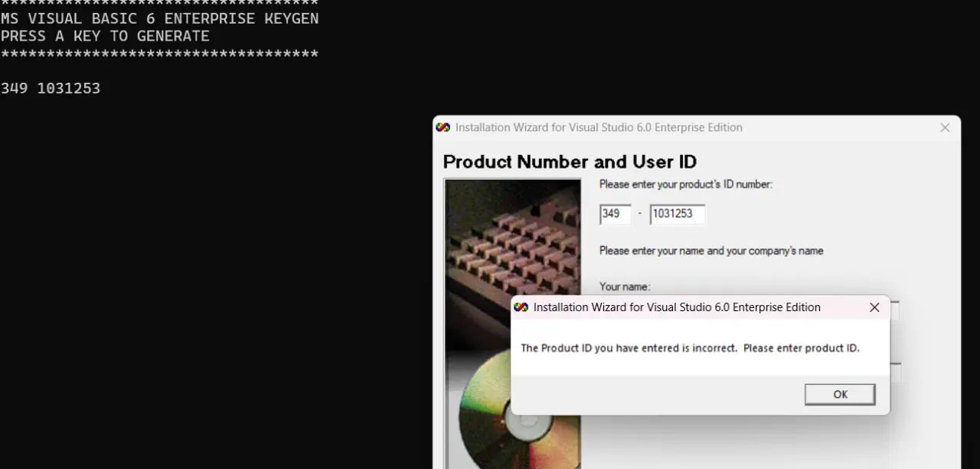Click 'PRESS A KEY TO GENERATE' console line
Viewport: 980px width, 469px height.
tap(105, 36)
